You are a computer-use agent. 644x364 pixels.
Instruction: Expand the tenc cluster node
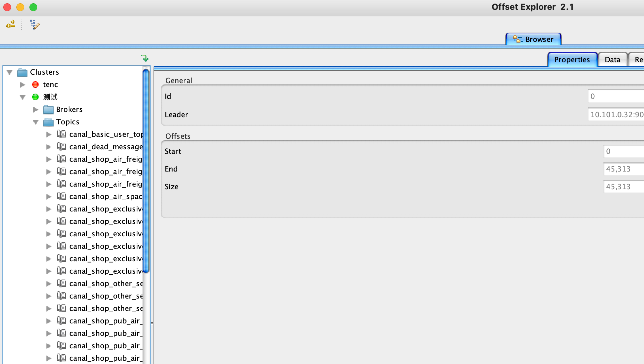tap(23, 84)
